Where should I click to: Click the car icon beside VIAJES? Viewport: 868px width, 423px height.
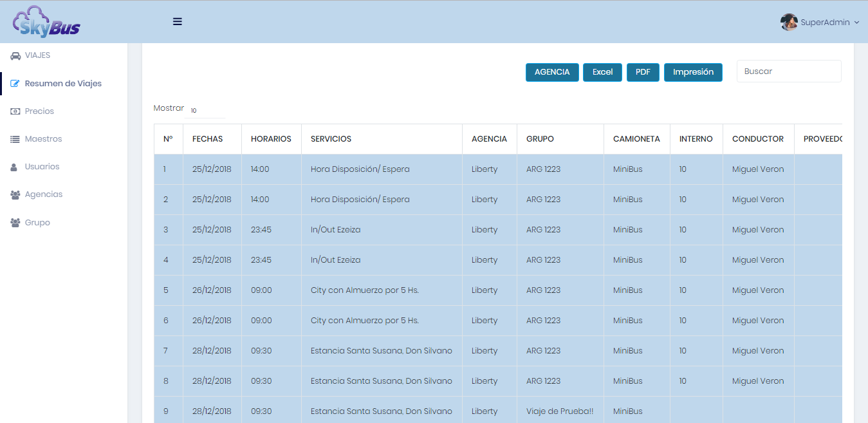[x=15, y=56]
